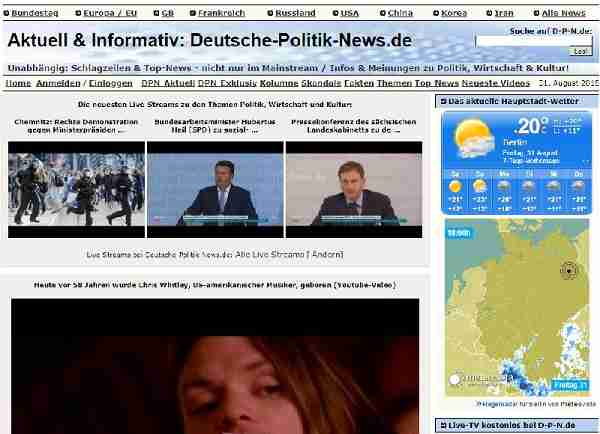Click the Live-TV kostenlos panel header icon
The height and width of the screenshot is (434, 600).
443,425
